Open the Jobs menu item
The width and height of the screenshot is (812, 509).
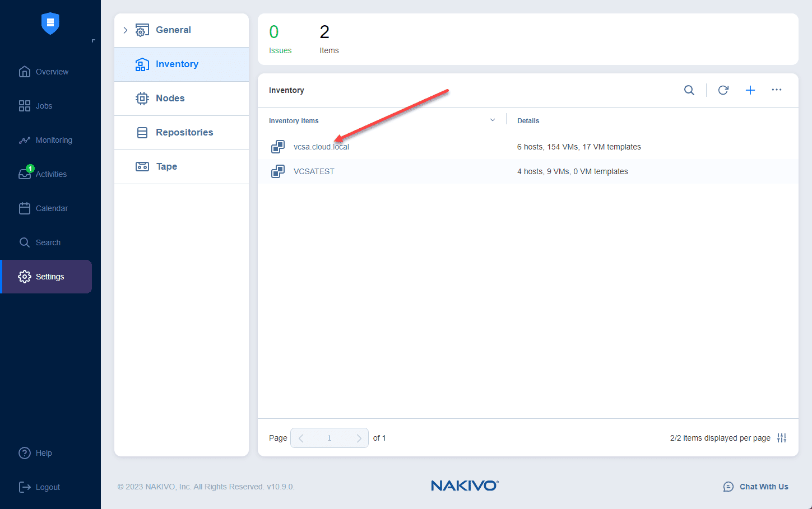pyautogui.click(x=47, y=106)
